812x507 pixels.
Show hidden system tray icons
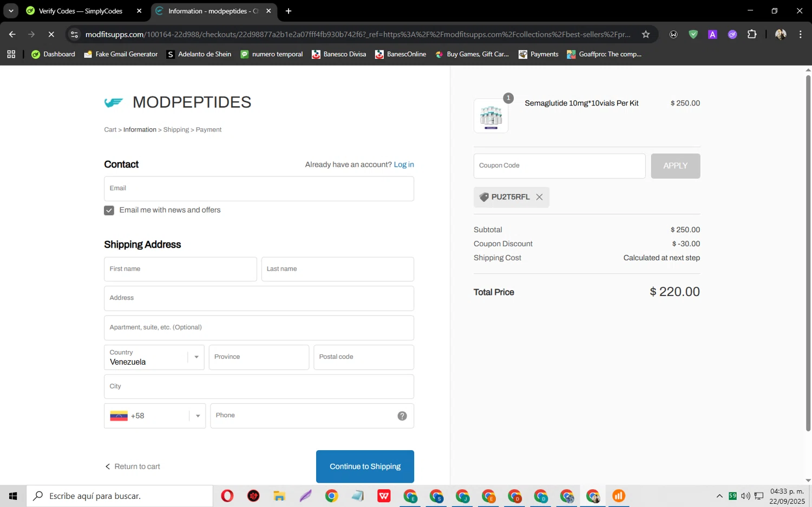point(719,496)
